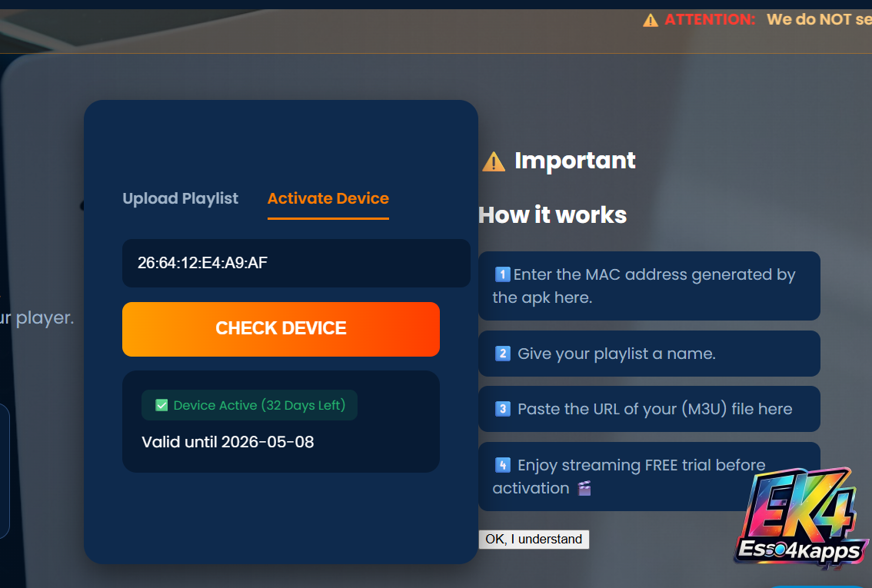Click the warning triangle next to Important

[494, 161]
